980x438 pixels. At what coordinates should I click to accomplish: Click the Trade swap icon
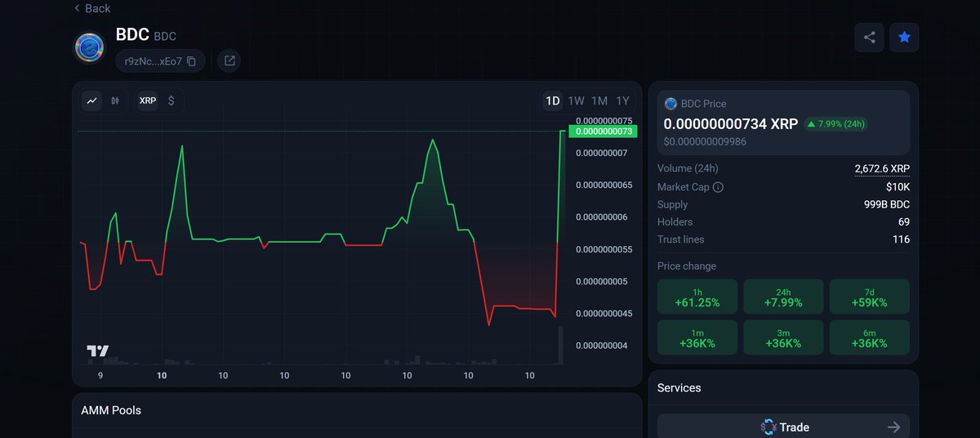tap(768, 427)
